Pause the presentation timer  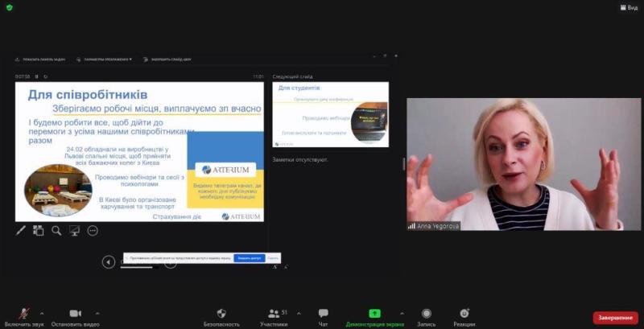click(36, 76)
